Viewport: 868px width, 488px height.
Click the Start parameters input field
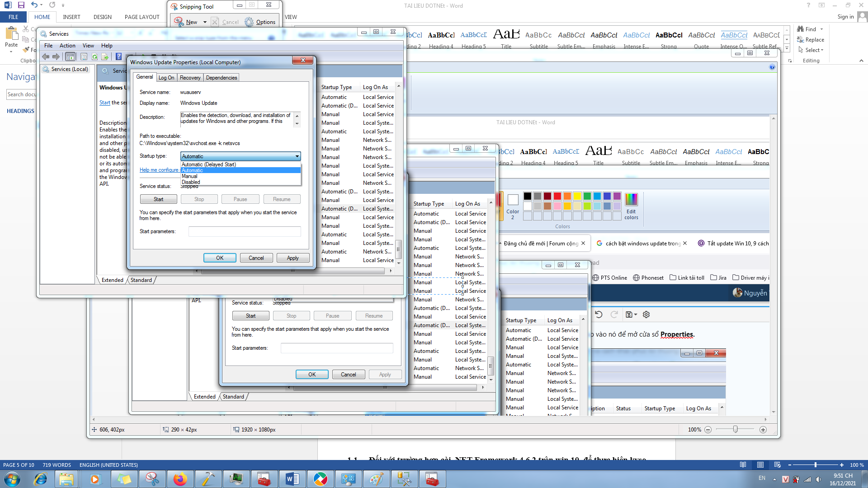tap(245, 231)
